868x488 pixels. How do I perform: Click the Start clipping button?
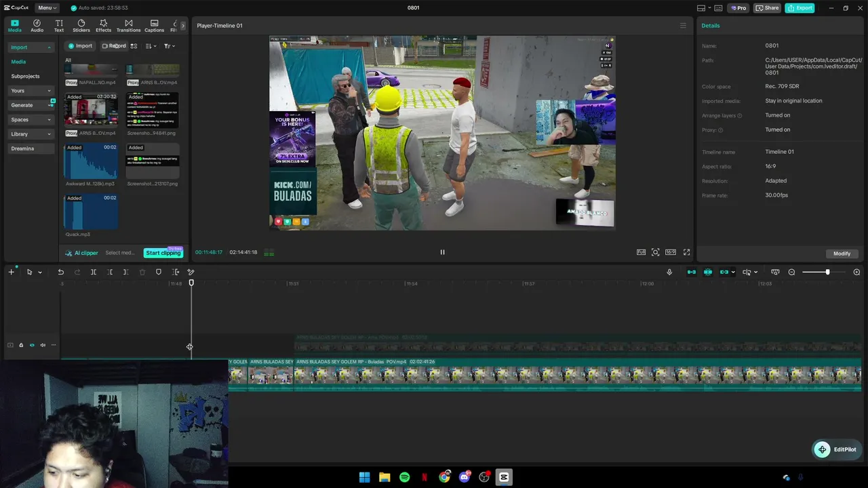click(163, 253)
